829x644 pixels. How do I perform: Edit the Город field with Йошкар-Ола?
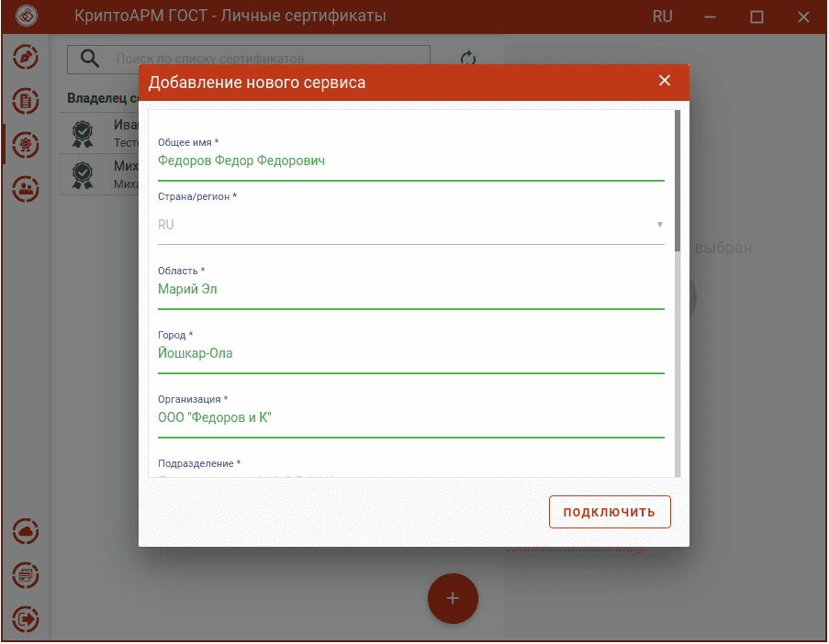[x=410, y=353]
